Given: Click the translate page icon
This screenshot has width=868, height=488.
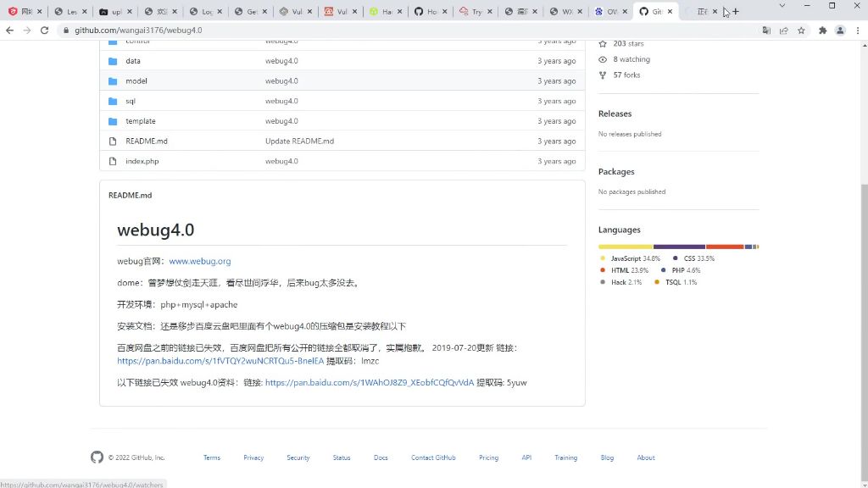Looking at the screenshot, I should pos(766,30).
